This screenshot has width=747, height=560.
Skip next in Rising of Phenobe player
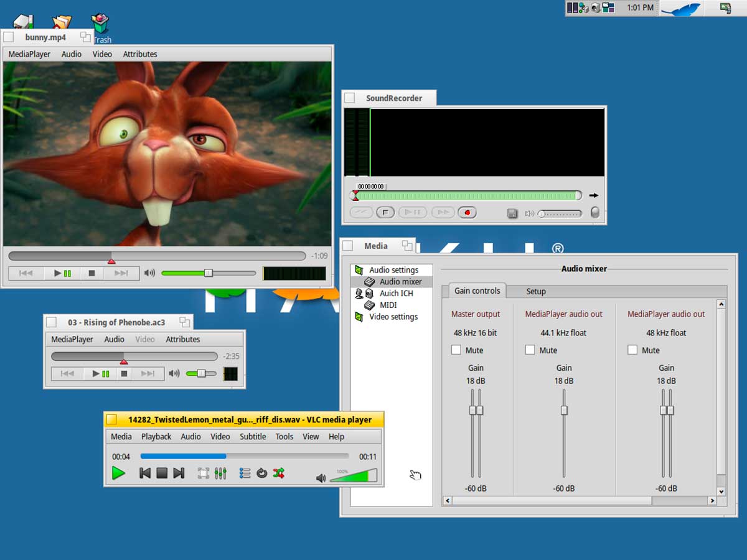[x=148, y=374]
